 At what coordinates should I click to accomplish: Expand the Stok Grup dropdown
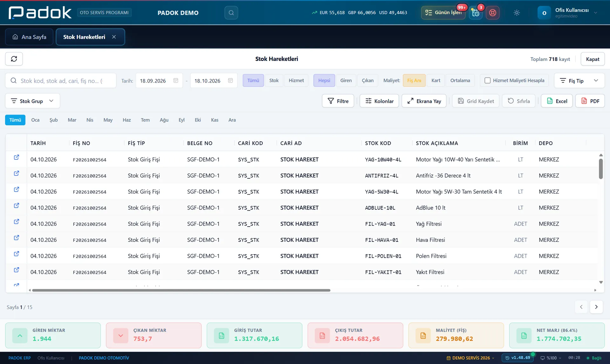[x=32, y=101]
